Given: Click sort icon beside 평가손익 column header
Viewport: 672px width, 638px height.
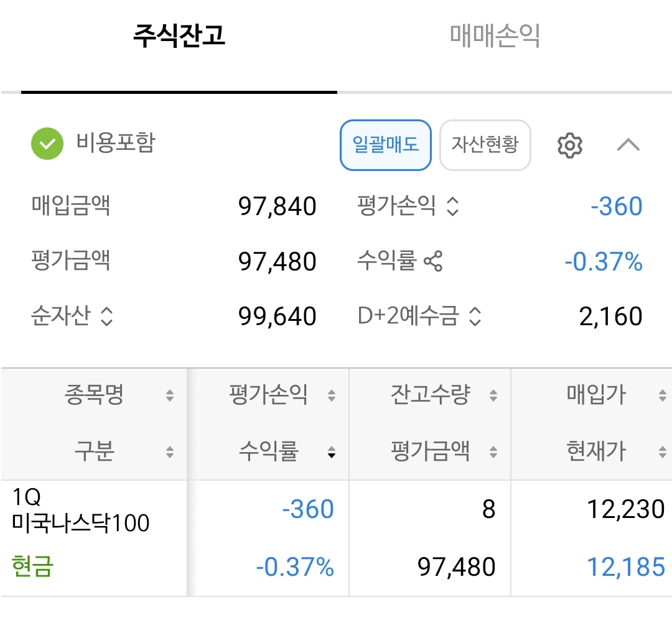Looking at the screenshot, I should pos(332,394).
